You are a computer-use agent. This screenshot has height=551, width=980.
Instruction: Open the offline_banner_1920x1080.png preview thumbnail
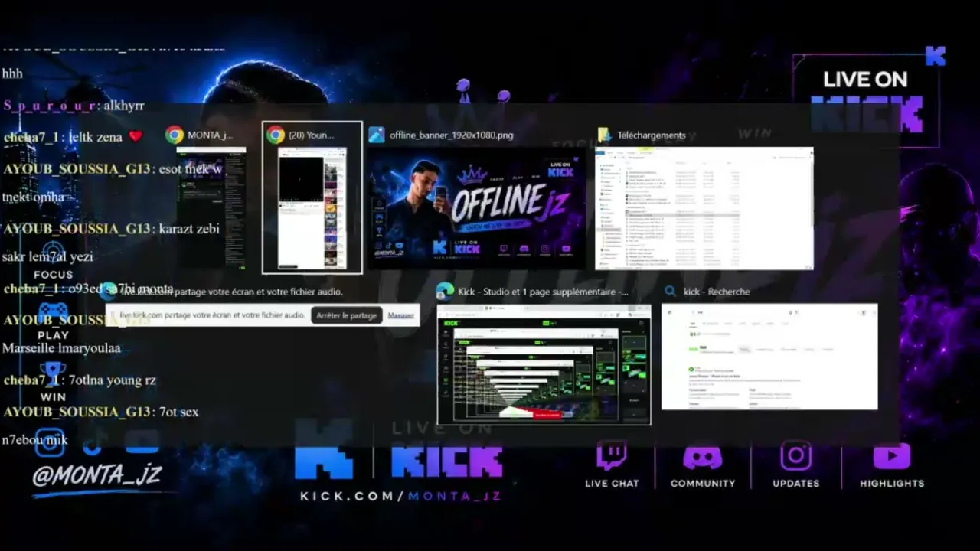476,208
